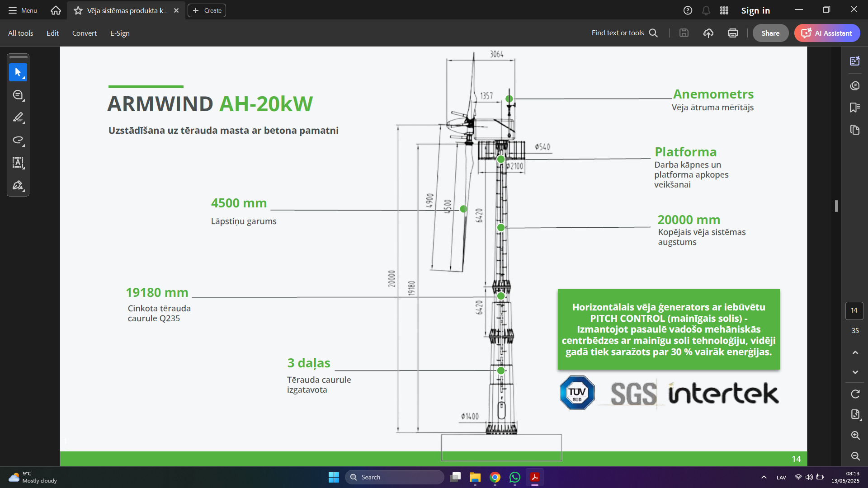Select the arrow selection tool
Screen dimensions: 868x488
tap(18, 72)
